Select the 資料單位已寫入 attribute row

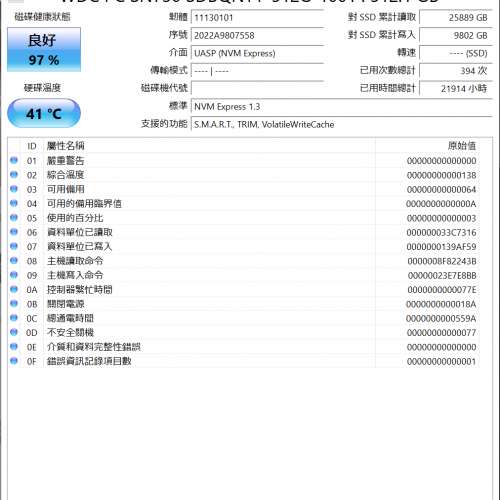point(244,247)
